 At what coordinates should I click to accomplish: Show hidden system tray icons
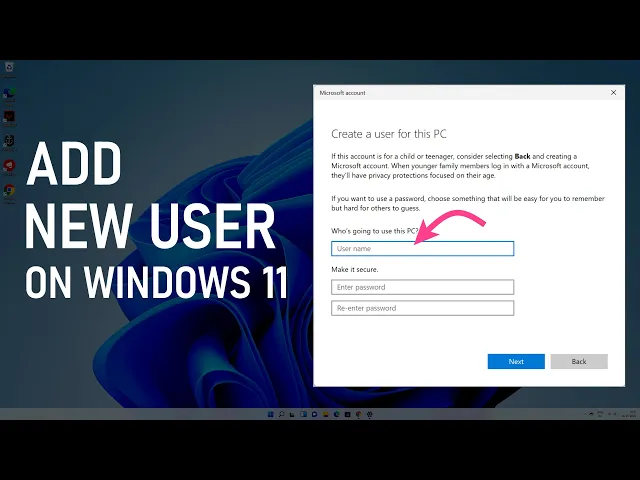[585, 414]
